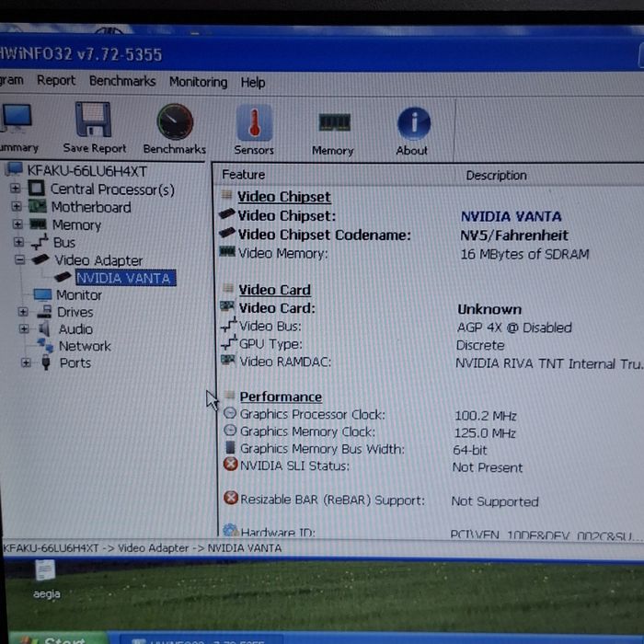Click the 'Discrete' GPU Type value
The image size is (644, 644).
480,345
